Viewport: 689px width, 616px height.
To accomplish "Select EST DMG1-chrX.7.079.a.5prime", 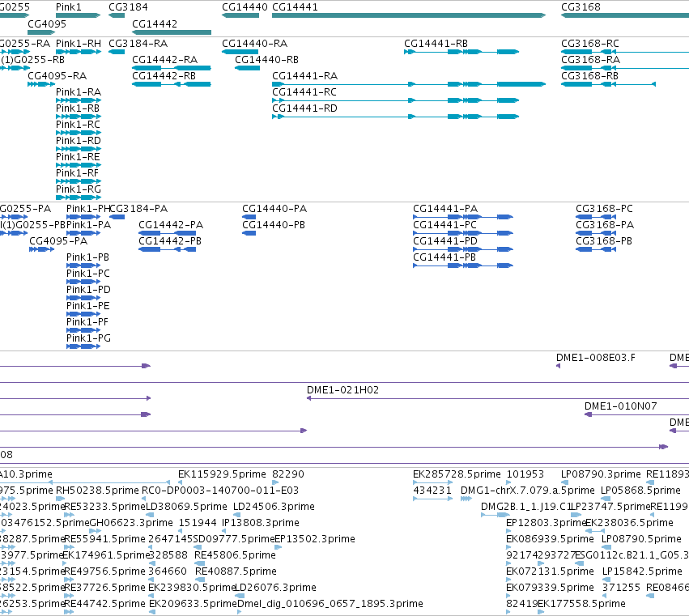I will pos(466,499).
